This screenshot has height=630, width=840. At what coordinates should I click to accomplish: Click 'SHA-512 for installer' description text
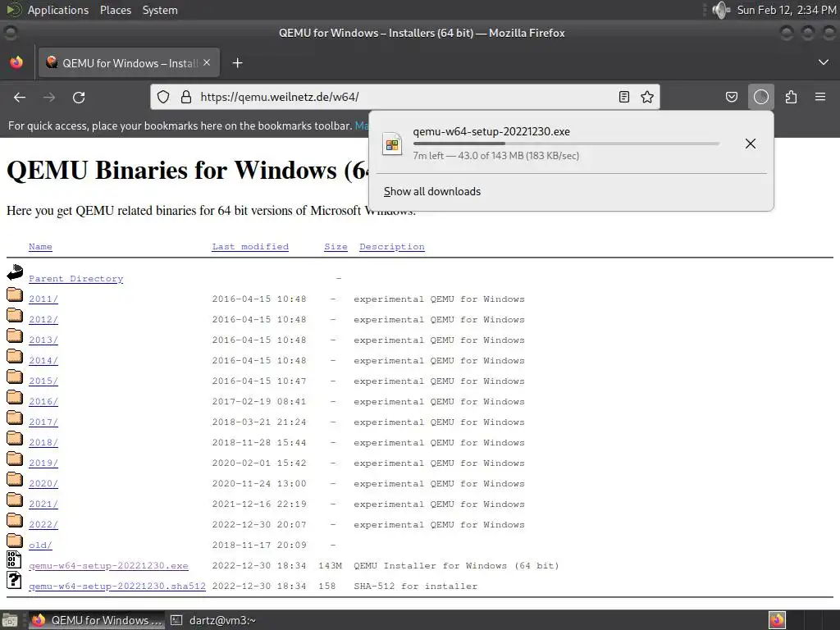click(415, 586)
